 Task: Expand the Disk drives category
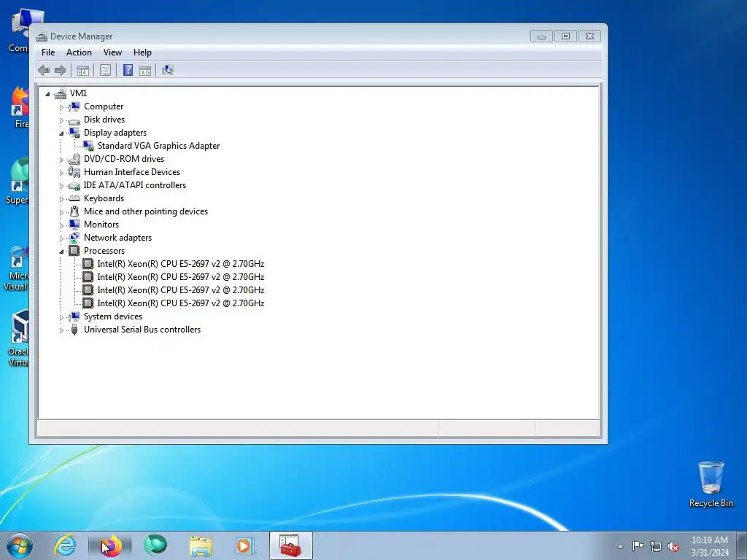pos(61,120)
